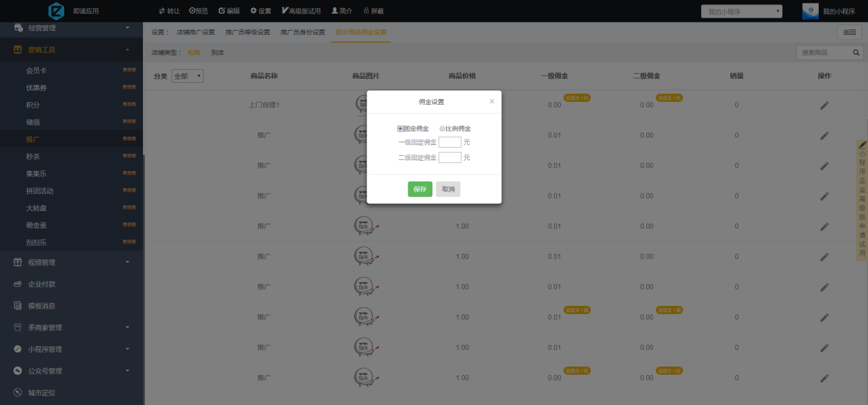Screen dimensions: 868x405
Task: Select the 固定佣金 radio button
Action: [400, 129]
